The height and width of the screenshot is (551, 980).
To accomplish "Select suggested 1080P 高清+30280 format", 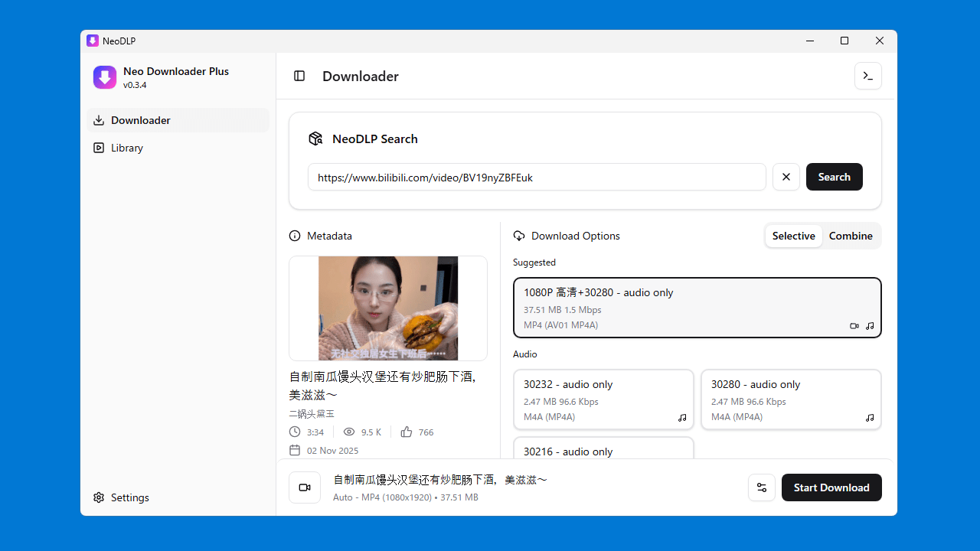I will (697, 308).
